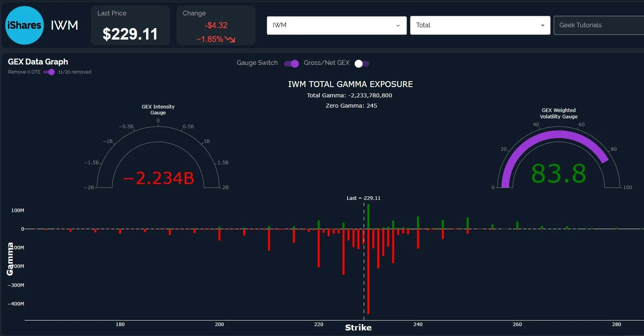
Task: Click the purple volatility gauge arc
Action: 559,135
